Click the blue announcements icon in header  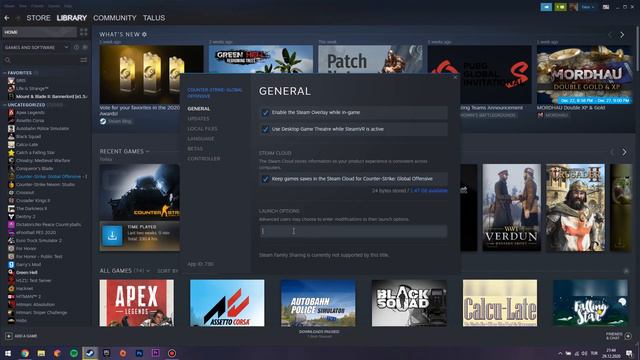pos(546,7)
